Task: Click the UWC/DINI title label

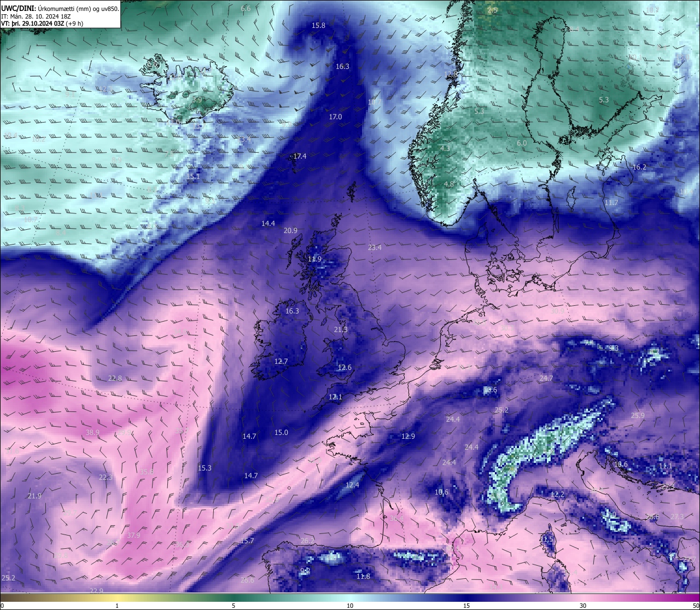Action: pos(17,9)
